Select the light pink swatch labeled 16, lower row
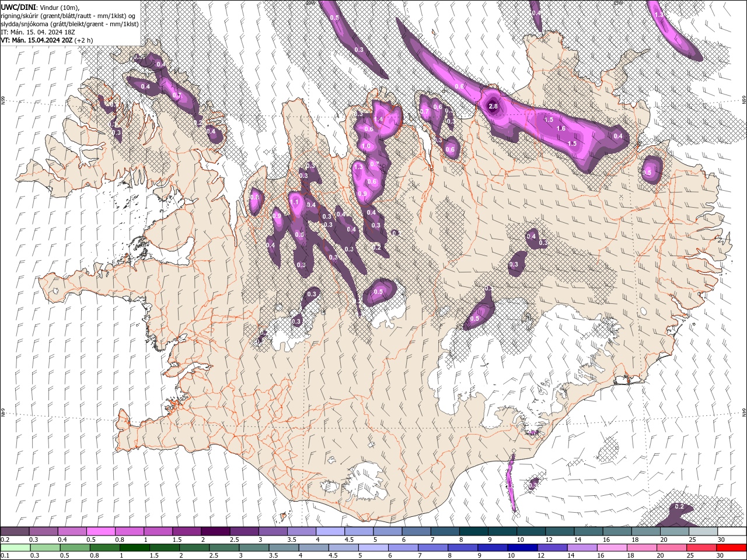Image resolution: width=747 pixels, height=560 pixels. 612,548
